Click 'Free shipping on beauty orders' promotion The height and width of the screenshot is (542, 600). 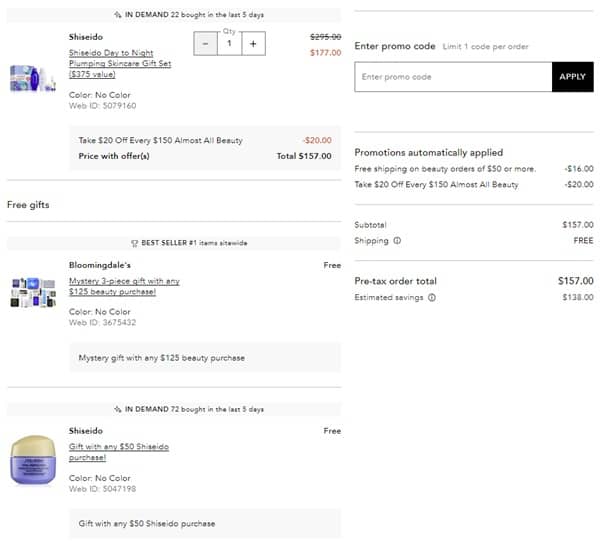(x=445, y=169)
